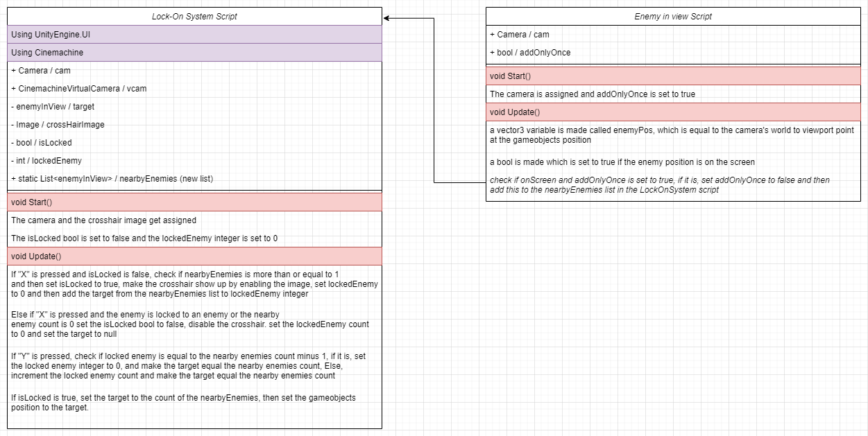Select the void Update() header in Enemy box
The image size is (868, 436).
coord(673,112)
